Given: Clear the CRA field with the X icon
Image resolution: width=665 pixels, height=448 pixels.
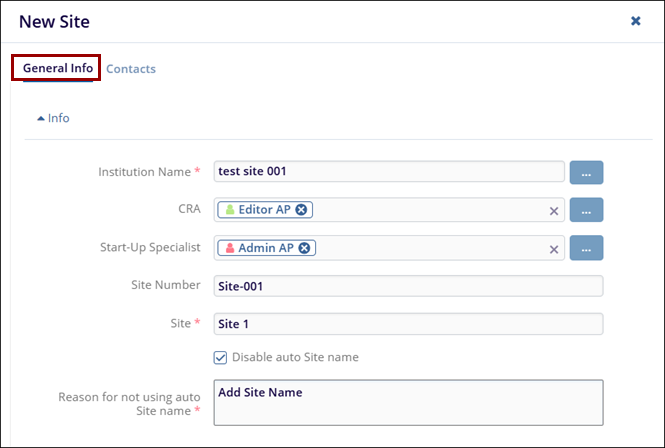Looking at the screenshot, I should [553, 211].
